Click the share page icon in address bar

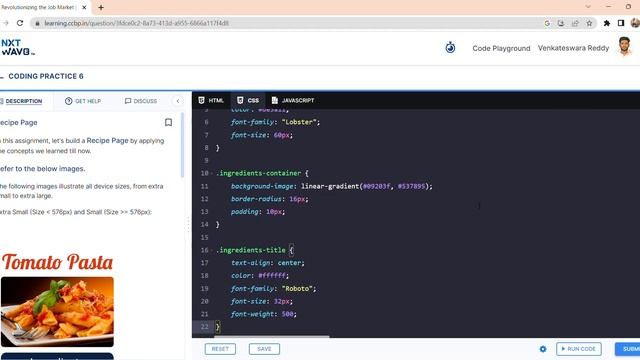click(x=575, y=23)
